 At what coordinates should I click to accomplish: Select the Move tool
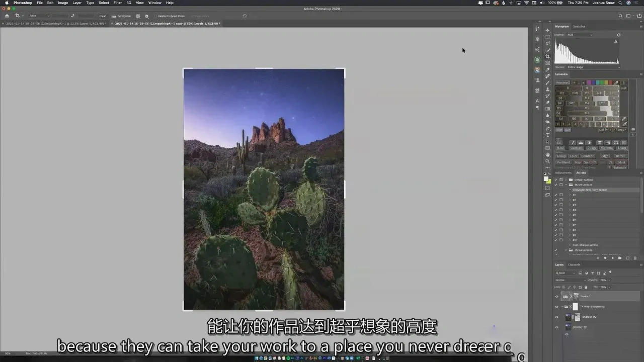[548, 30]
